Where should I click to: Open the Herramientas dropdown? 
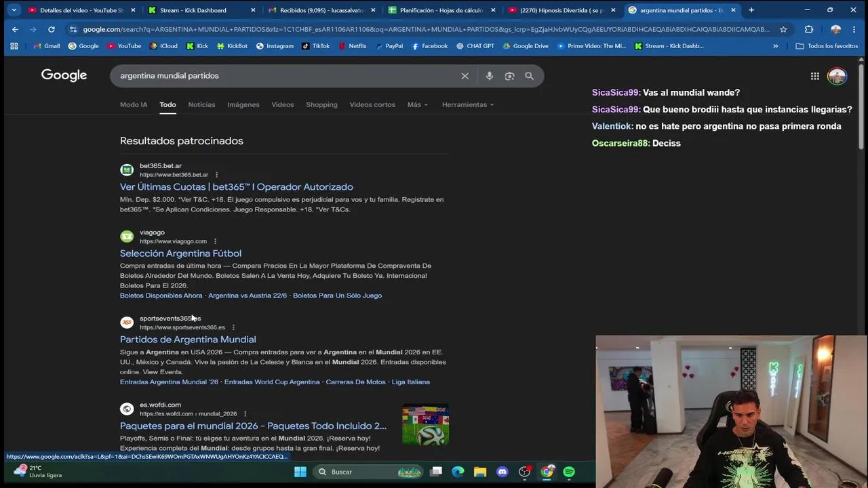pyautogui.click(x=464, y=104)
